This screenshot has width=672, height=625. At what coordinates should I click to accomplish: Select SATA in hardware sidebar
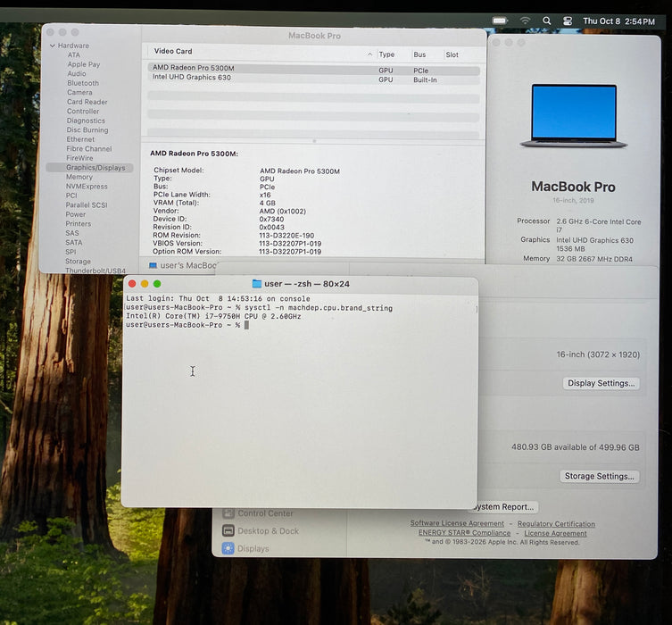point(74,243)
